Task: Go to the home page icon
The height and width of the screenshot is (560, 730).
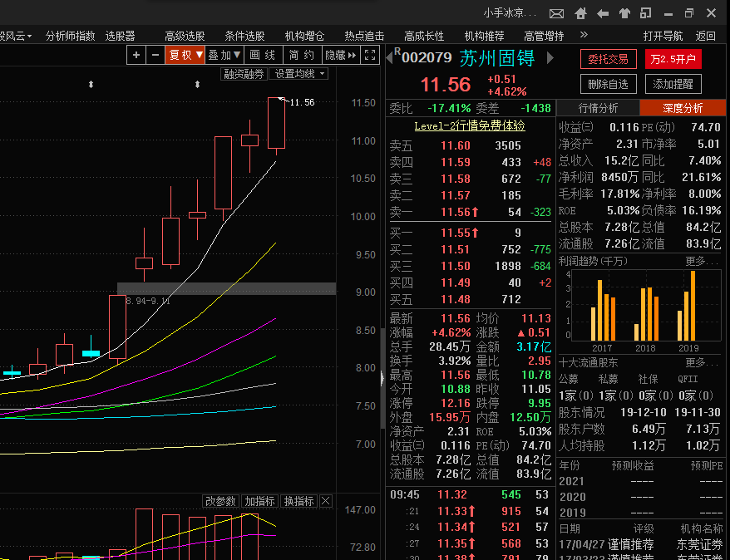Action: (x=580, y=13)
